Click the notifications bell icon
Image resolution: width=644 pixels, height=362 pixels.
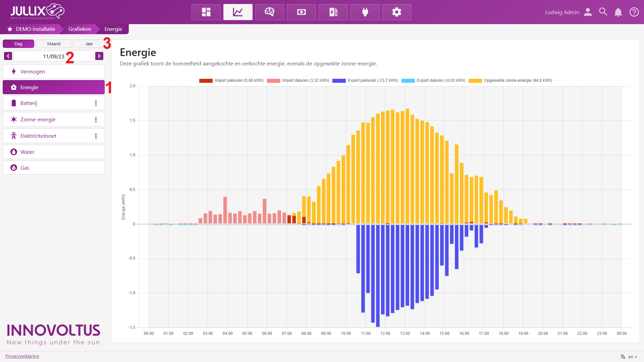[618, 12]
